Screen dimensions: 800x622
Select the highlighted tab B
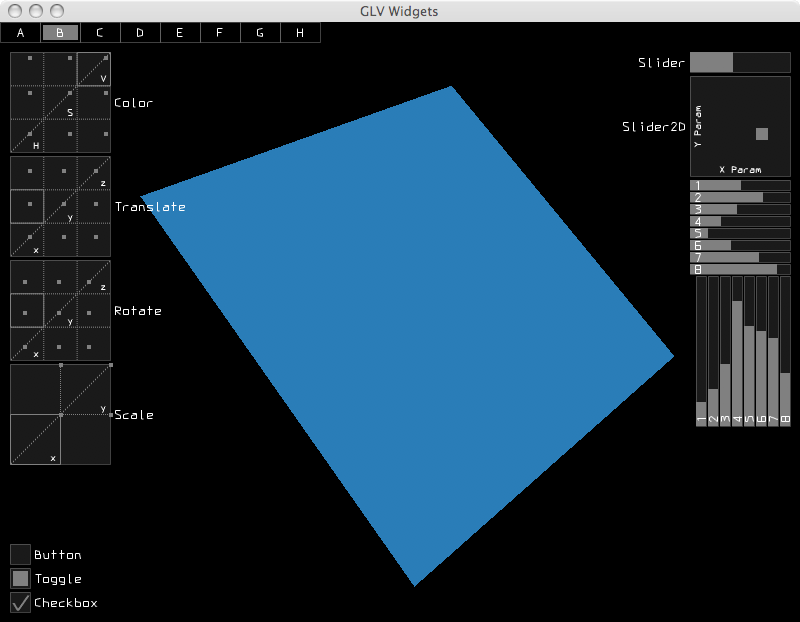coord(60,33)
